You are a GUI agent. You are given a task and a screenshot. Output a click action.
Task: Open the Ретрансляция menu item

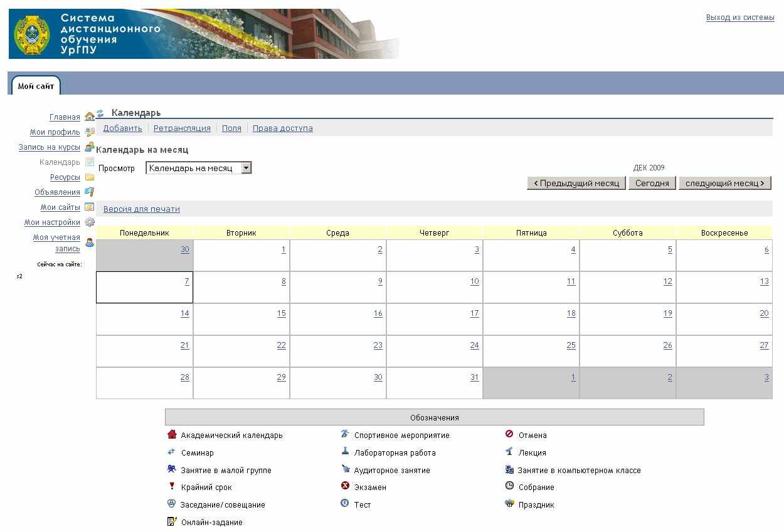point(182,128)
